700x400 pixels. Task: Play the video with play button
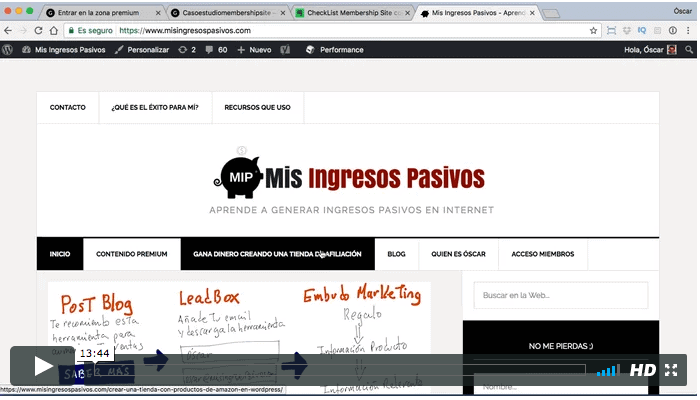(x=43, y=366)
